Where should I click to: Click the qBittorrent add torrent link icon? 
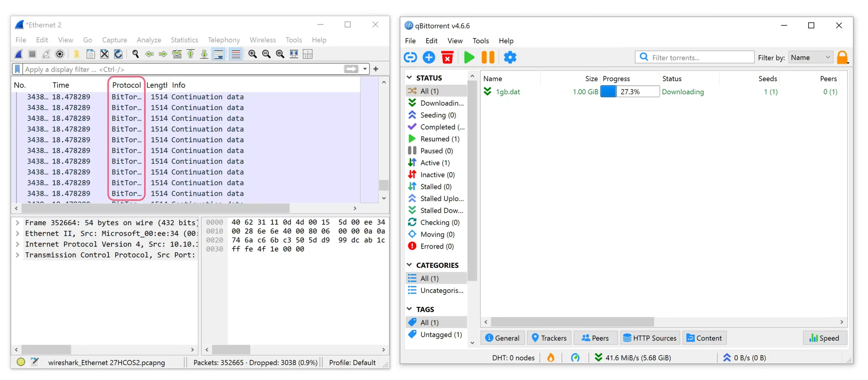coord(410,57)
